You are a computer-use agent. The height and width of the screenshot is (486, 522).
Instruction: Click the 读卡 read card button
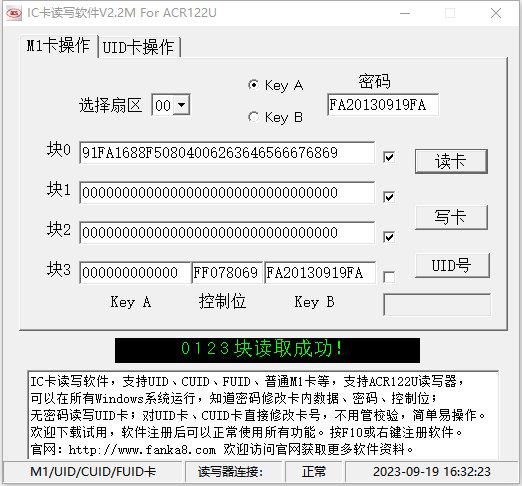pyautogui.click(x=451, y=161)
